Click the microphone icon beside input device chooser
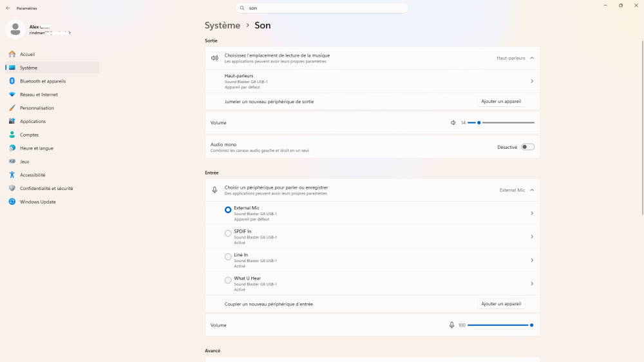This screenshot has height=362, width=644. coord(214,190)
